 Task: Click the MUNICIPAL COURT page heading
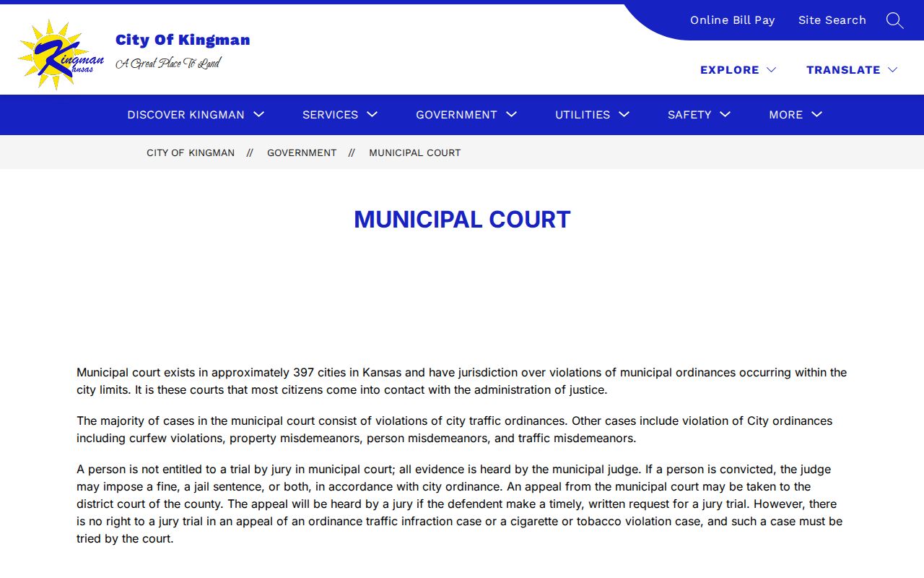(462, 220)
